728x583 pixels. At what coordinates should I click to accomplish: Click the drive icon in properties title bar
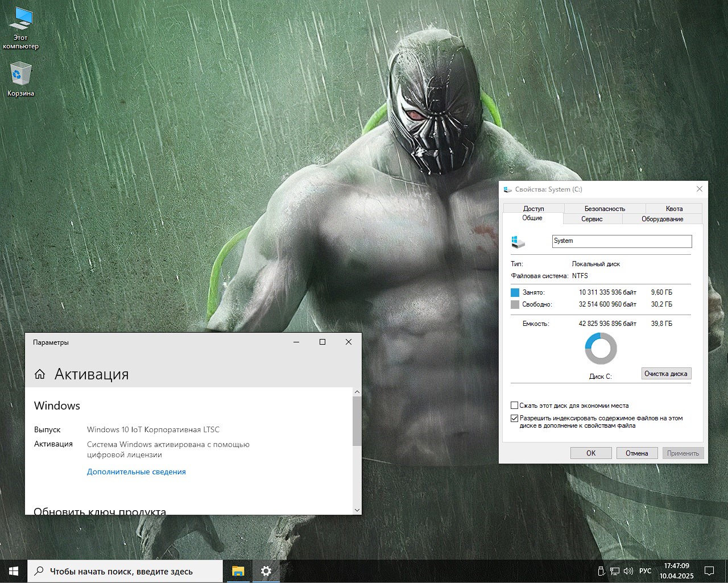507,189
